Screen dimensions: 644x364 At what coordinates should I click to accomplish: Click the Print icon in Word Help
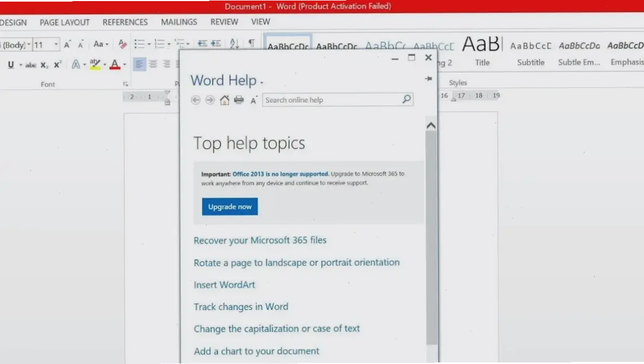point(239,100)
